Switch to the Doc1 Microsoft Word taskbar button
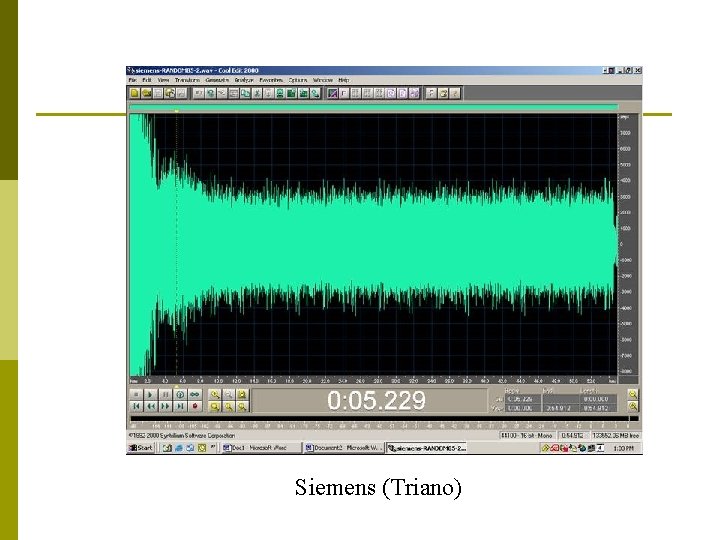This screenshot has height=540, width=720. point(261,448)
